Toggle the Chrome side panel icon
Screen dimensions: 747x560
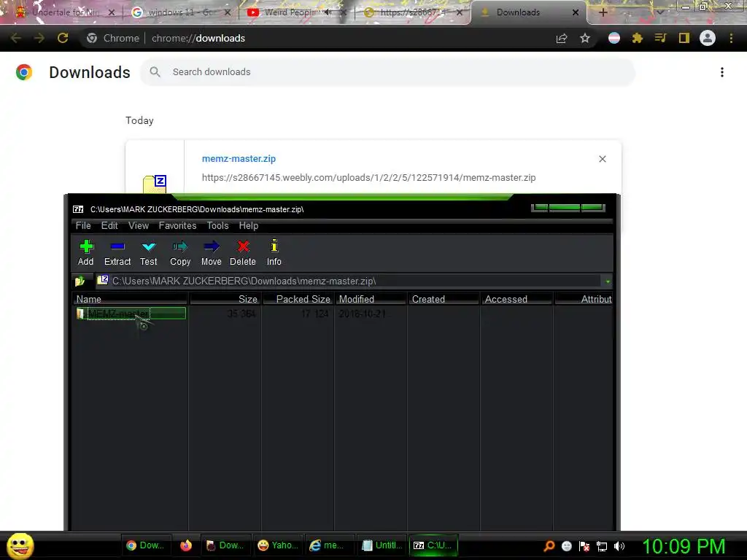pyautogui.click(x=684, y=38)
